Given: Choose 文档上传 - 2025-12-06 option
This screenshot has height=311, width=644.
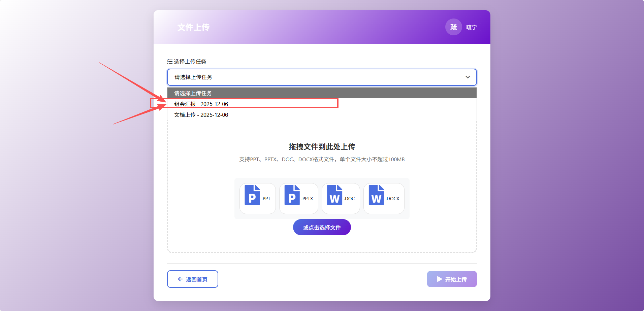Looking at the screenshot, I should click(322, 115).
